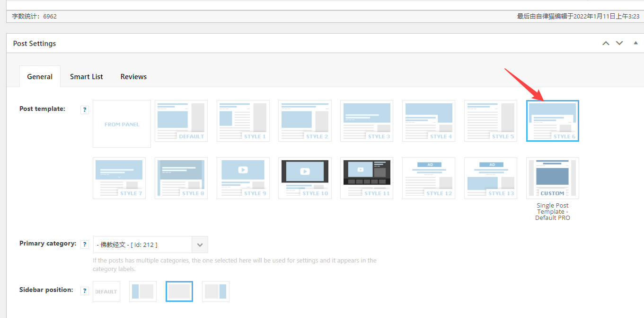Select the FROM PANEL post template
Image resolution: width=644 pixels, height=318 pixels.
pos(122,124)
